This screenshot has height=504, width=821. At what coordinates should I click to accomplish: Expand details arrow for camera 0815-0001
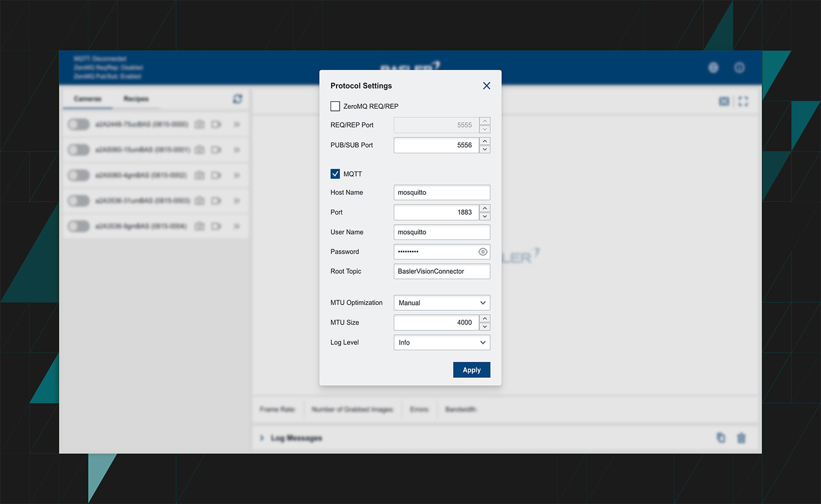tap(237, 150)
